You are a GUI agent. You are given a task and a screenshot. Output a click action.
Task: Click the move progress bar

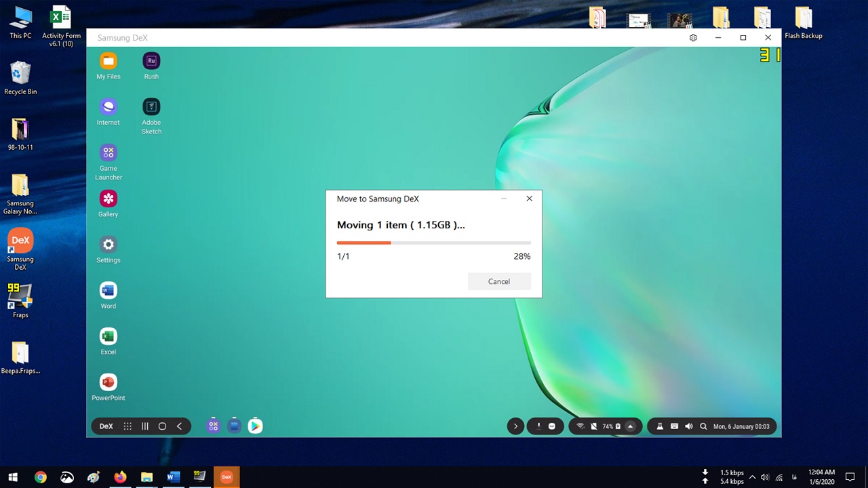(x=434, y=243)
